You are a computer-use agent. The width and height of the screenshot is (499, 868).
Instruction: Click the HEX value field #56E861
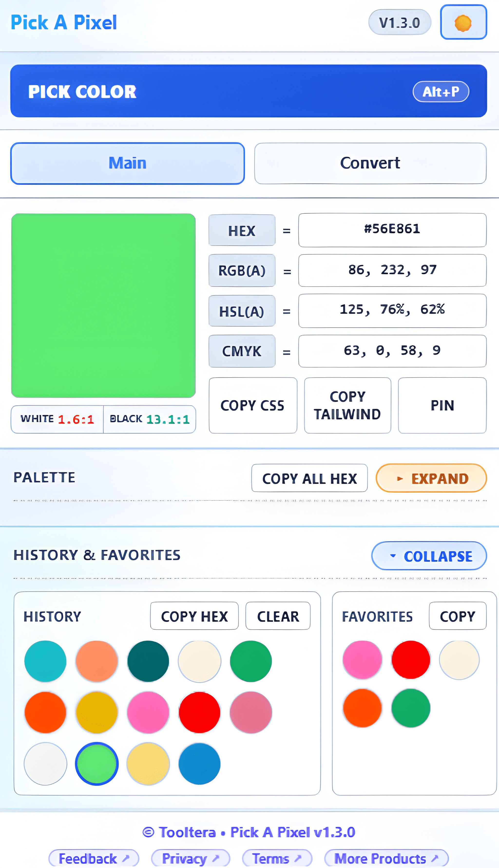pyautogui.click(x=392, y=230)
